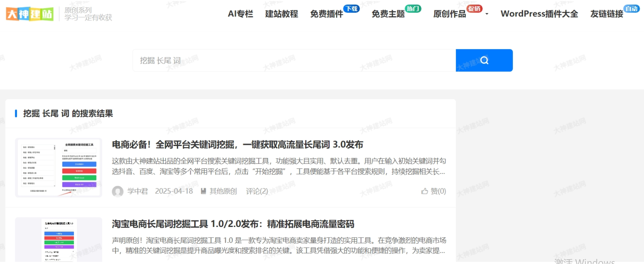Open the 原创作品 menu item
Image resolution: width=644 pixels, height=264 pixels.
tap(450, 14)
